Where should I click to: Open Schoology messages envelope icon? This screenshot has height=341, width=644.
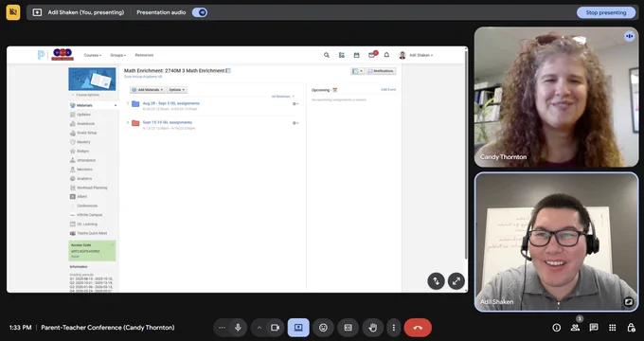tap(371, 55)
